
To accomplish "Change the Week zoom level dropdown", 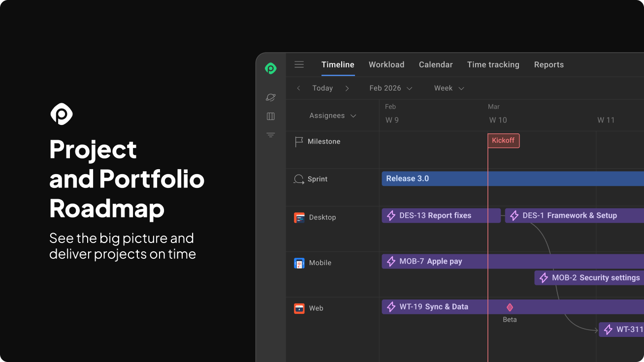I will click(448, 88).
